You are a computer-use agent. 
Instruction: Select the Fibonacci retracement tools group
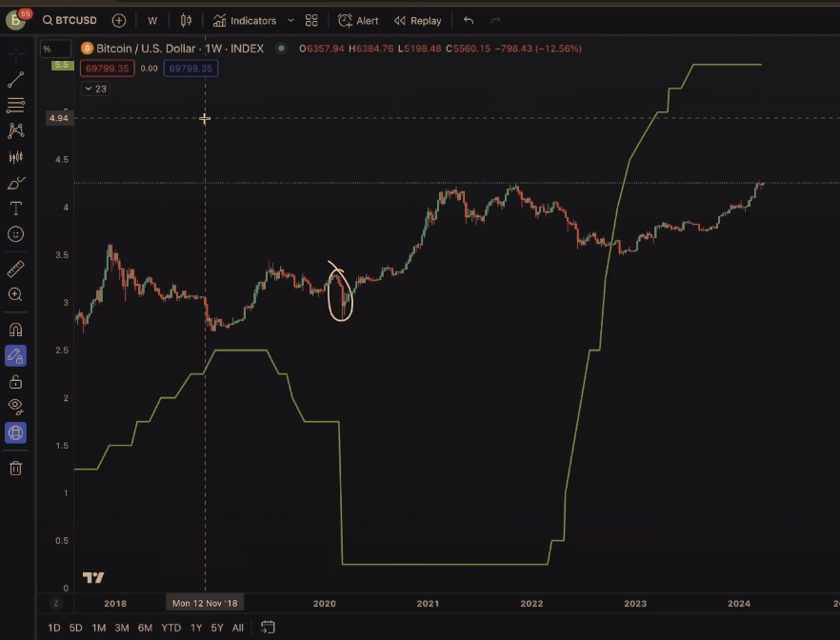coord(15,105)
